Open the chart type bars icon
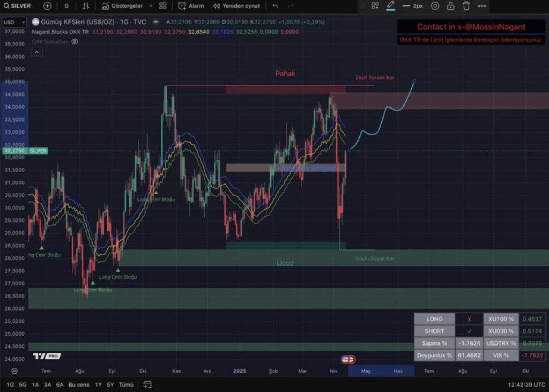Viewport: 549px width, 392px height. (x=86, y=6)
